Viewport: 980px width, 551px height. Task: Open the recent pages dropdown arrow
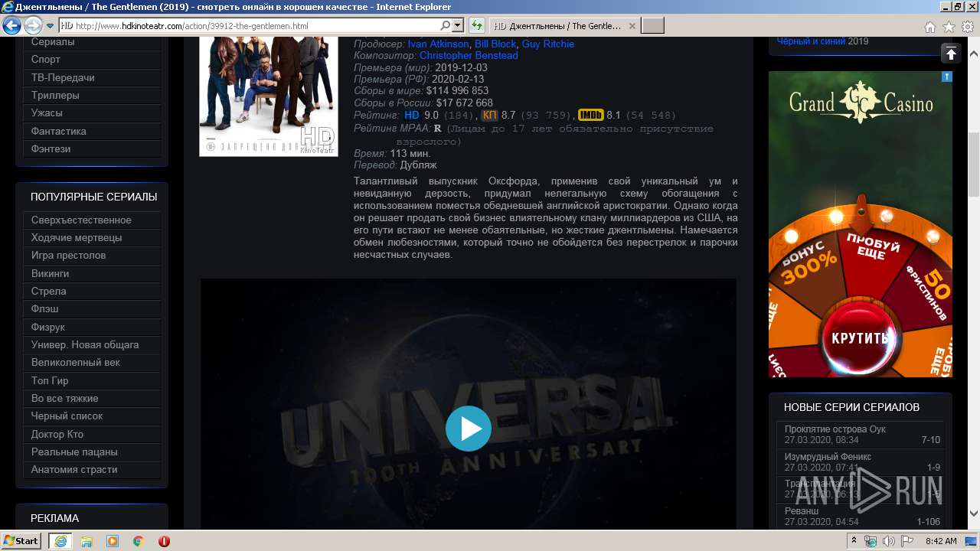(x=51, y=27)
